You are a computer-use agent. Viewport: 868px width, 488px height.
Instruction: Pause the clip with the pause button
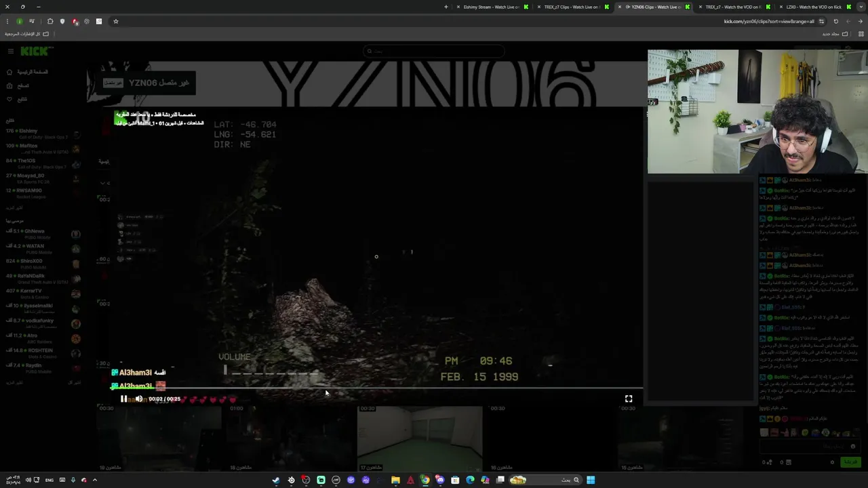[123, 399]
